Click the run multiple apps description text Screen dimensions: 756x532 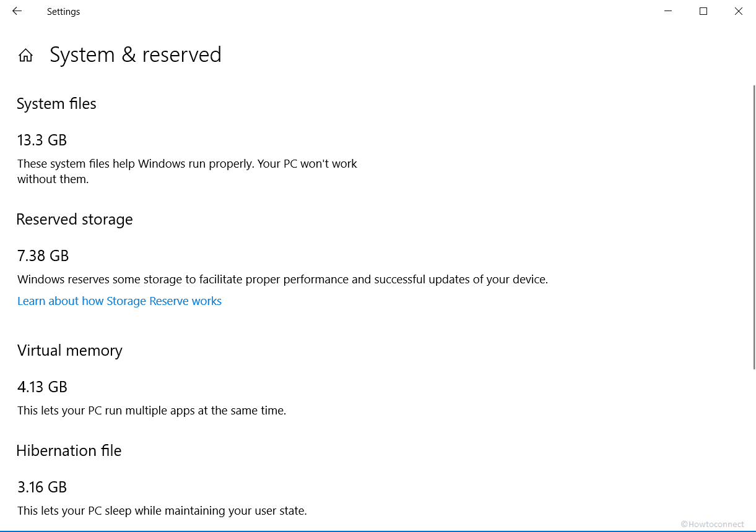click(x=152, y=411)
